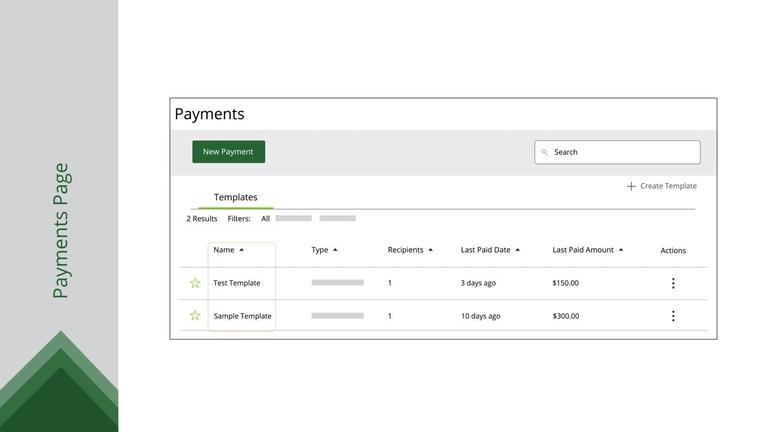Image resolution: width=768 pixels, height=432 pixels.
Task: Click the Last Paid Date header
Action: 485,250
